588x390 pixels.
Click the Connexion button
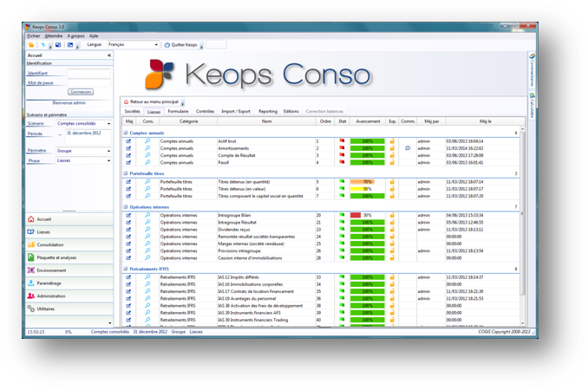click(x=81, y=92)
